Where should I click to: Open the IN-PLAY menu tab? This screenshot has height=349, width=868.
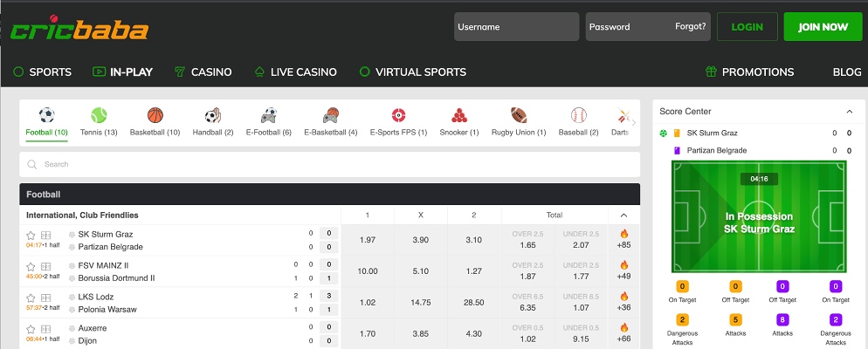(122, 72)
